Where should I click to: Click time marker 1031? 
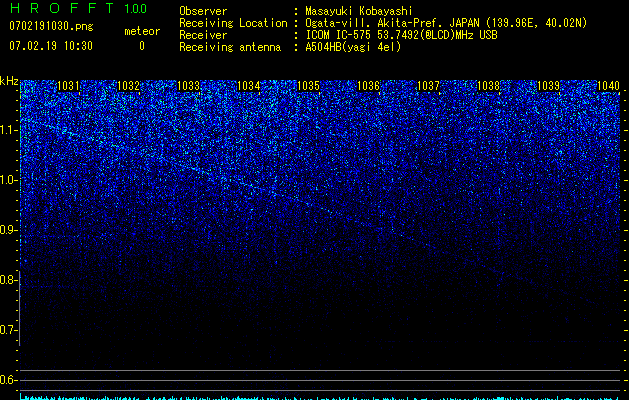click(69, 86)
